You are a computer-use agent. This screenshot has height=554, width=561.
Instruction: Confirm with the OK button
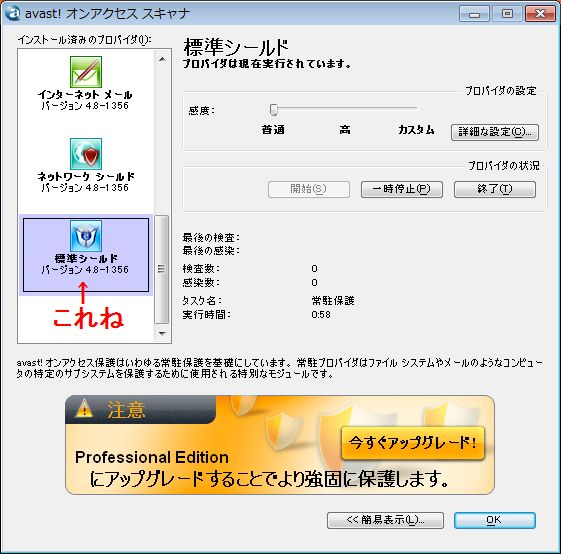[x=495, y=520]
